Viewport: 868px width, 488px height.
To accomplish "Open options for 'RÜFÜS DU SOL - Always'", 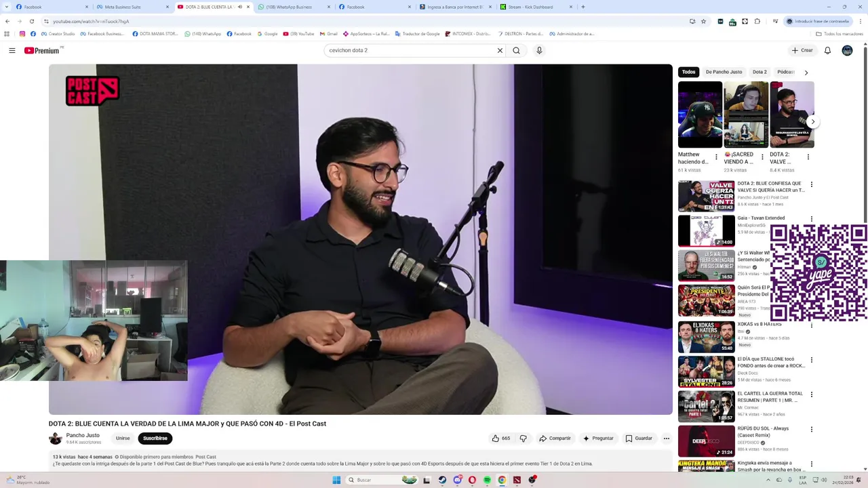I will click(x=811, y=429).
